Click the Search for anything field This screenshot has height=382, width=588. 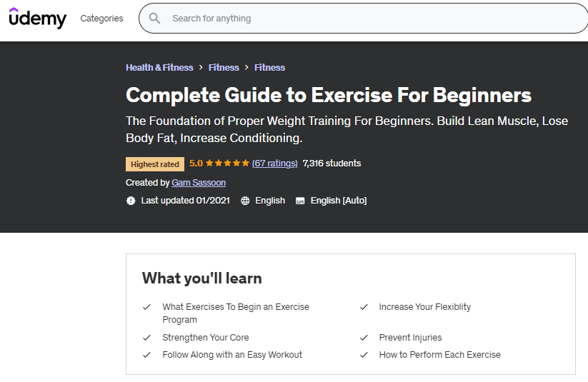pyautogui.click(x=357, y=19)
